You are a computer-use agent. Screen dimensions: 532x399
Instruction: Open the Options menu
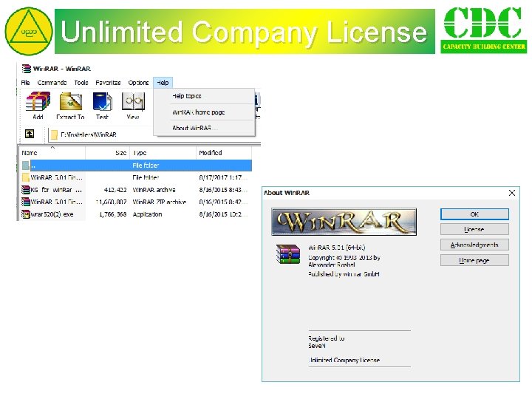138,83
